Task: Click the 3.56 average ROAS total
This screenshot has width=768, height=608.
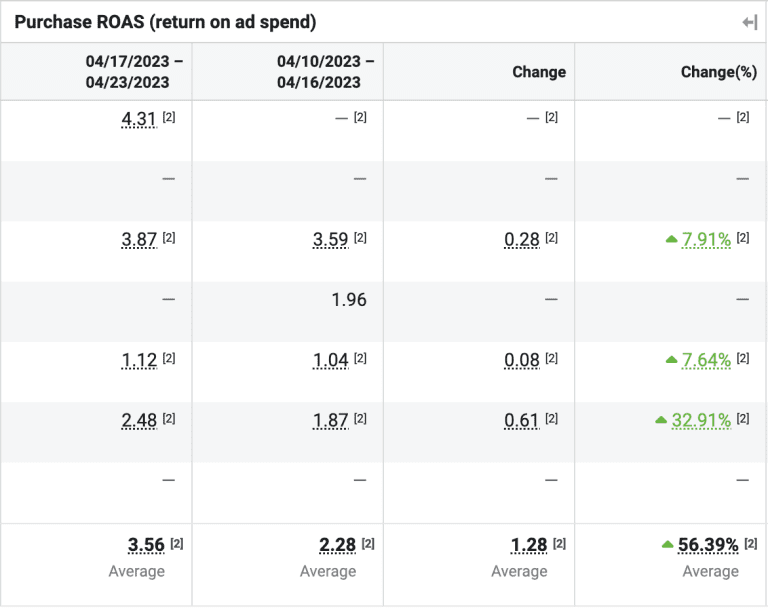Action: (x=146, y=545)
